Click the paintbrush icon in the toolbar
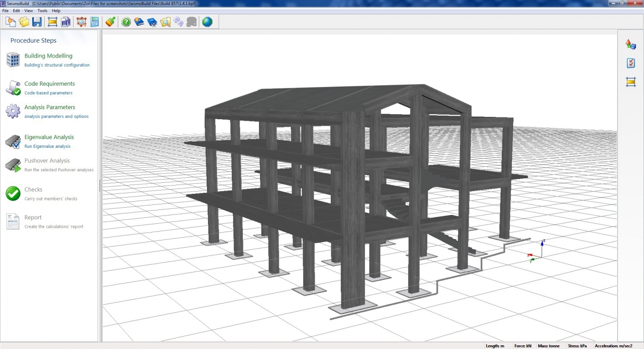The width and height of the screenshot is (644, 349). tap(110, 22)
